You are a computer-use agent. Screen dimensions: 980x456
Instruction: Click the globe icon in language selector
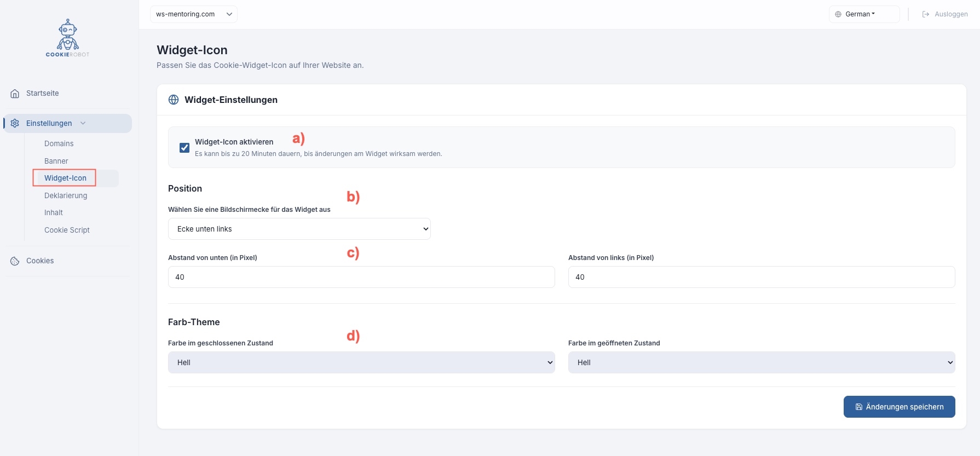[x=838, y=14]
